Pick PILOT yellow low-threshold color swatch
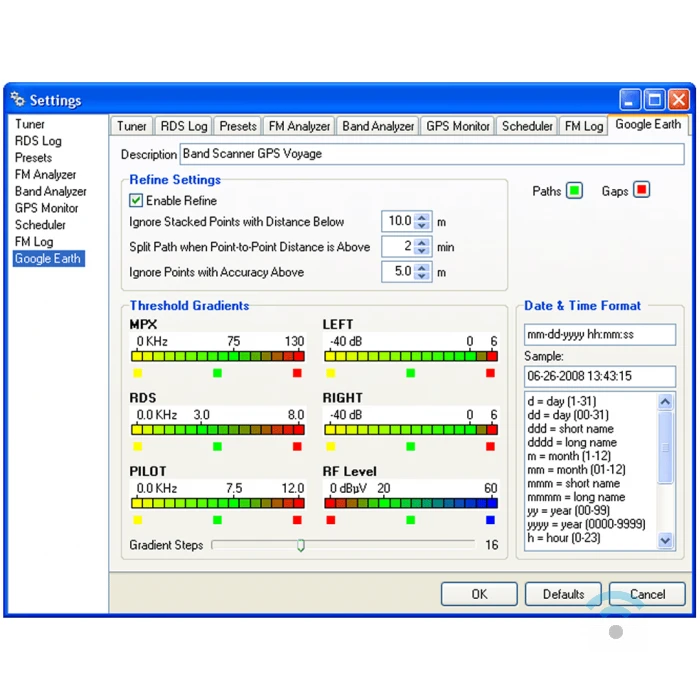700x700 pixels. pos(138,520)
